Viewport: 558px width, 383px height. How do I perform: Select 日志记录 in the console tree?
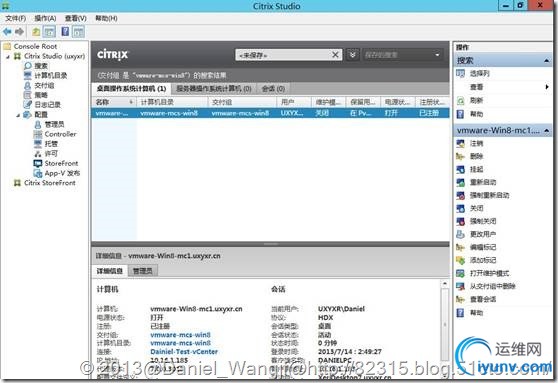pos(47,105)
